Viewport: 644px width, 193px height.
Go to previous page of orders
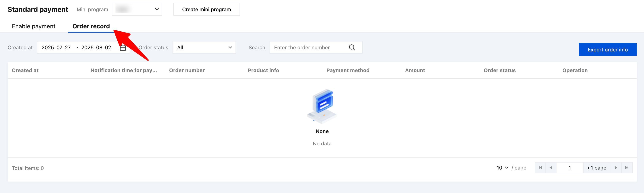pos(551,168)
